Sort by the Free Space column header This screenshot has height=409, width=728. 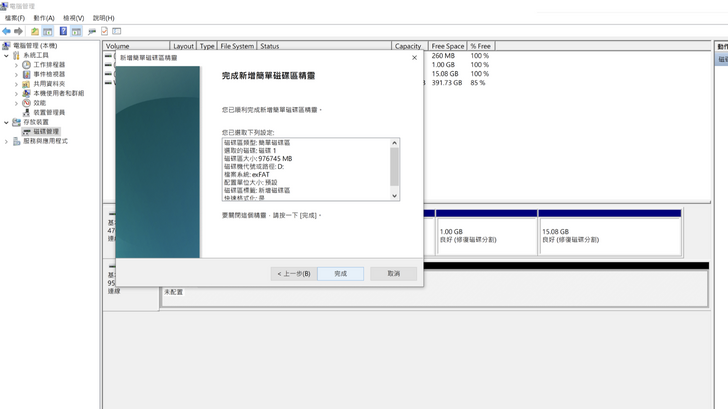[x=448, y=46]
